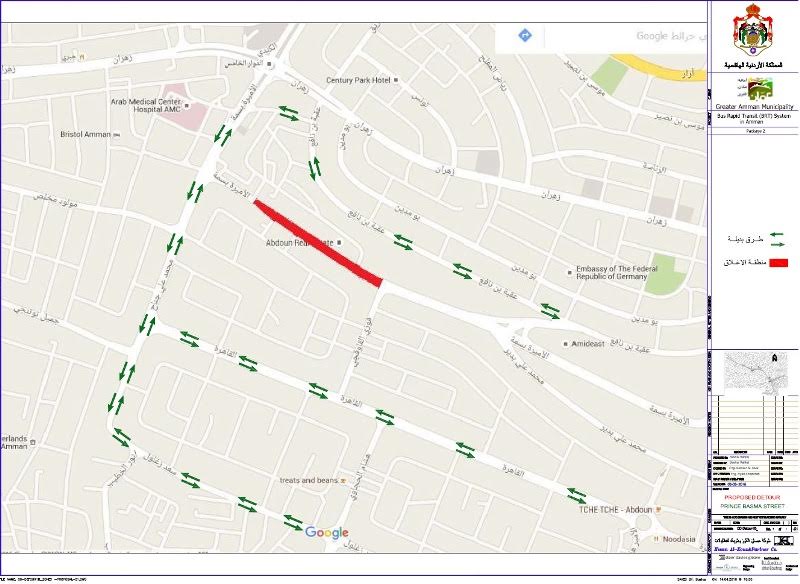Click the blue directions icon in search bar
The image size is (800, 584).
(x=524, y=36)
